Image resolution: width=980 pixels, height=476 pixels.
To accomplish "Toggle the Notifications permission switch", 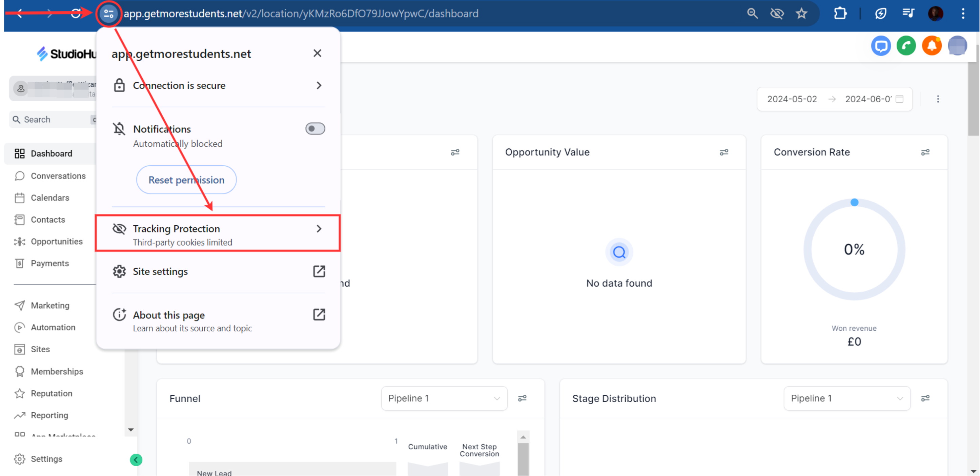I will click(x=315, y=129).
